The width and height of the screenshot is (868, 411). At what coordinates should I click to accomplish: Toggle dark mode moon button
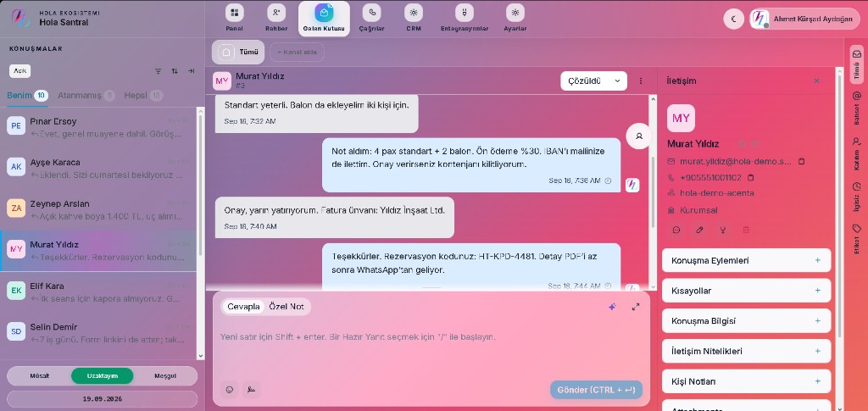[733, 19]
